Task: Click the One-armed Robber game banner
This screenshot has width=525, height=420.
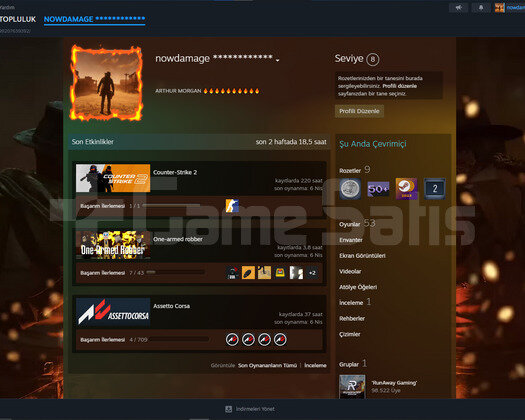Action: click(113, 245)
